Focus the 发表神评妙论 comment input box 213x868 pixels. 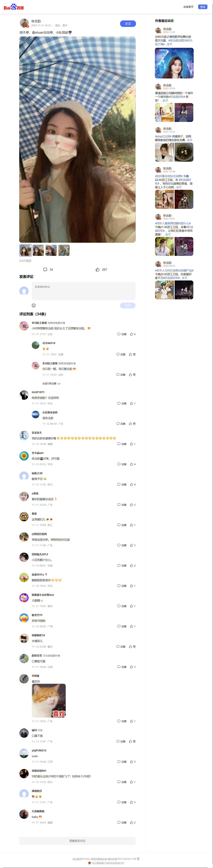pos(84,291)
